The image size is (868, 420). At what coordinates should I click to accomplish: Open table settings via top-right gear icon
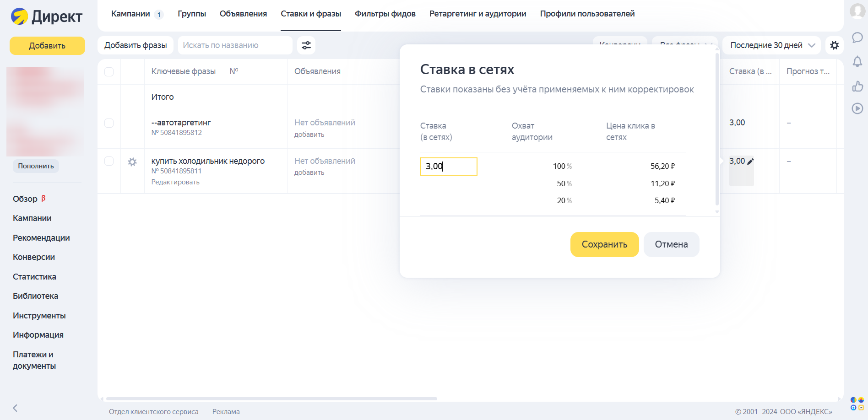(835, 45)
